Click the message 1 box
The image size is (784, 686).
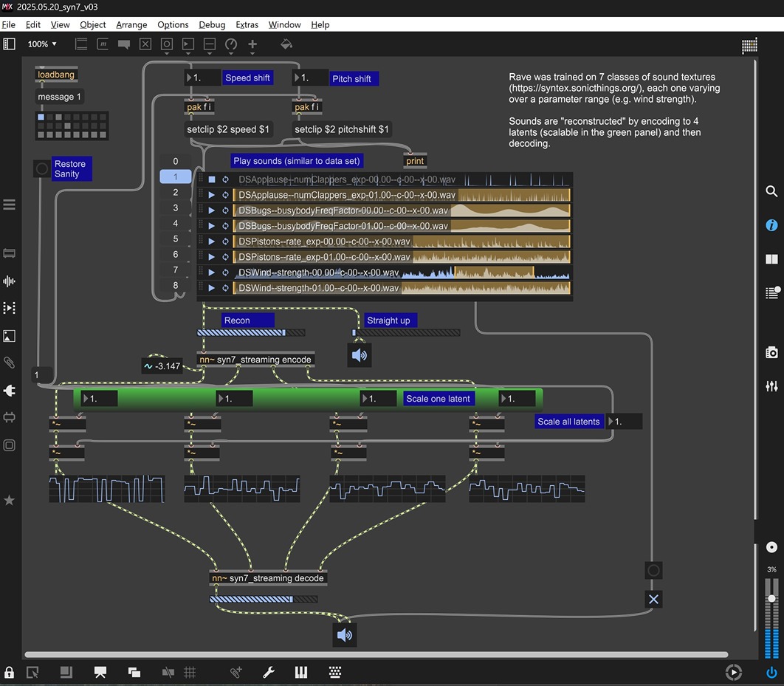[x=59, y=97]
